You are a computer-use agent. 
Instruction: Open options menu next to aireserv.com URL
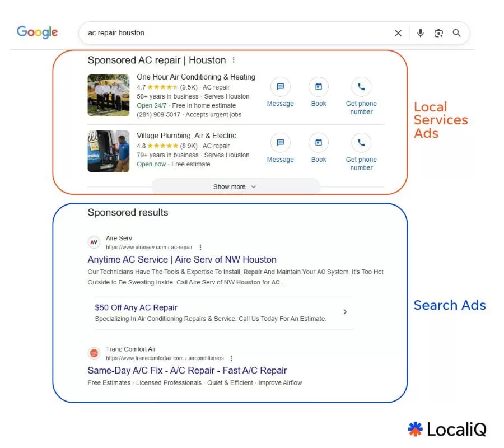(x=200, y=247)
